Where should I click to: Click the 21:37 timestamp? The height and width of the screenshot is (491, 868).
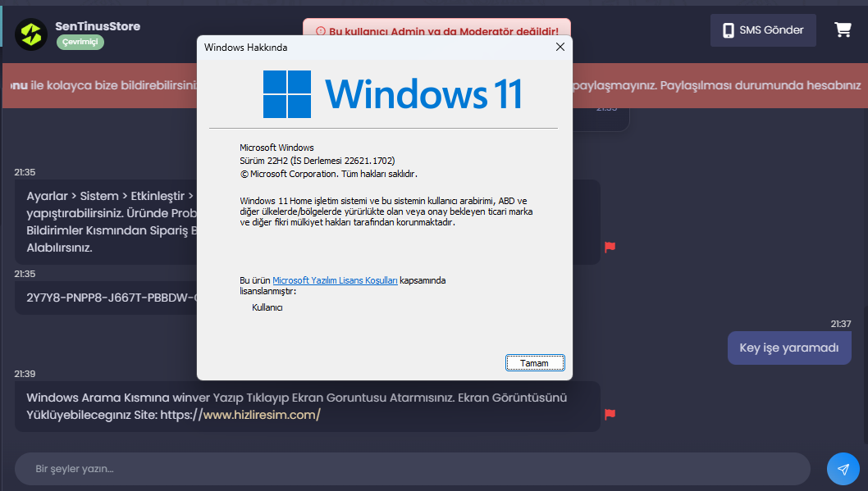click(x=841, y=324)
